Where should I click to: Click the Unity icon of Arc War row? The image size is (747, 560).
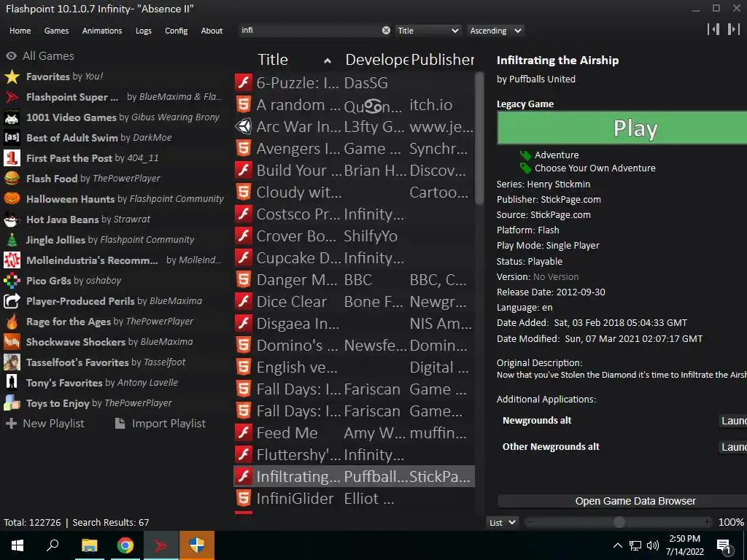click(244, 127)
